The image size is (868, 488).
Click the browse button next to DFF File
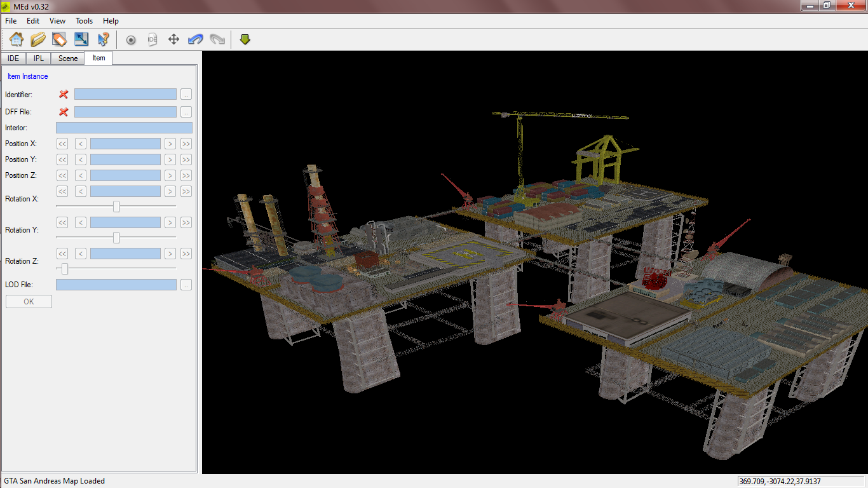(186, 112)
